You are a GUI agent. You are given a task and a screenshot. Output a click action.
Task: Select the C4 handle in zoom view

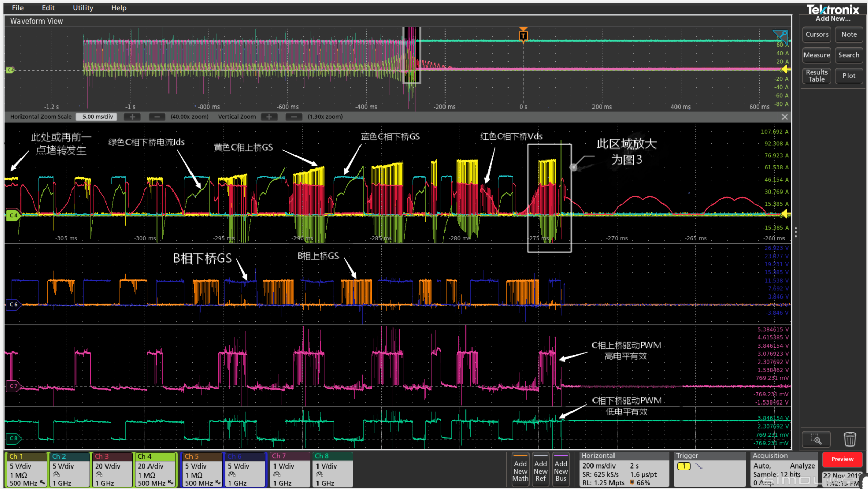point(13,216)
